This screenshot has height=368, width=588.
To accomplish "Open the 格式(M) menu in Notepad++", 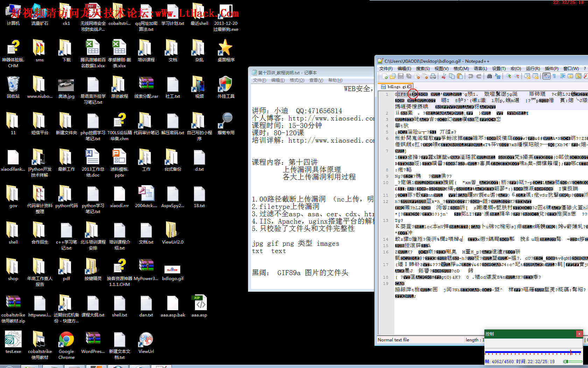I will (x=461, y=69).
